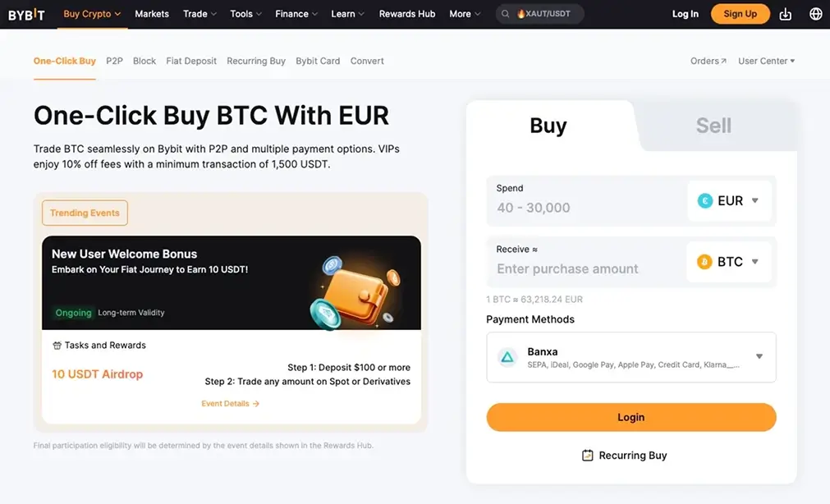
Task: Switch to the Sell tab
Action: (713, 126)
